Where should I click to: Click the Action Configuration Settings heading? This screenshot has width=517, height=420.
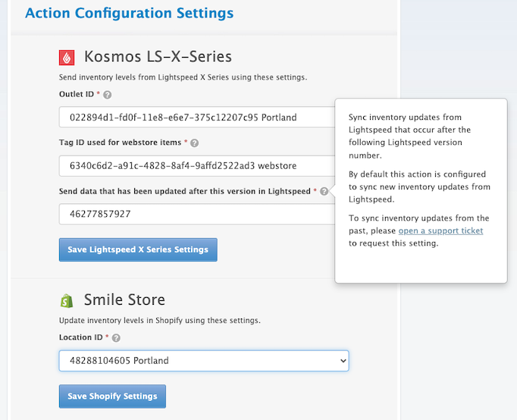(130, 13)
